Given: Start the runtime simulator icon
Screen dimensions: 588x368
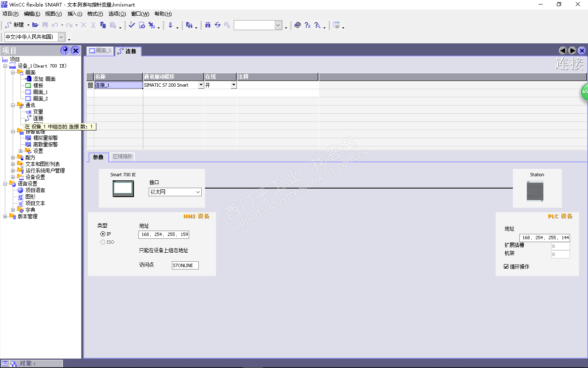Looking at the screenshot, I should [x=142, y=25].
